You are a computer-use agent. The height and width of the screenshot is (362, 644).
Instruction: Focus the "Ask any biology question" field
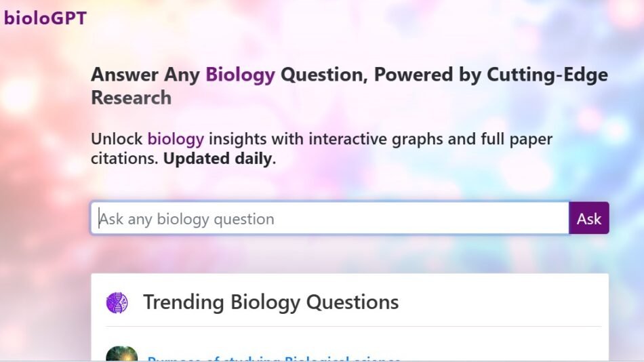coord(329,218)
